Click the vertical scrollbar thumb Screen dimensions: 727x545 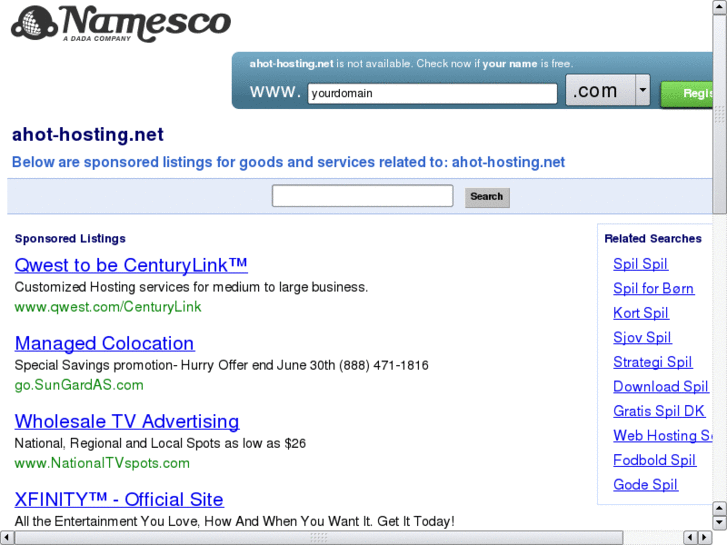tap(720, 114)
